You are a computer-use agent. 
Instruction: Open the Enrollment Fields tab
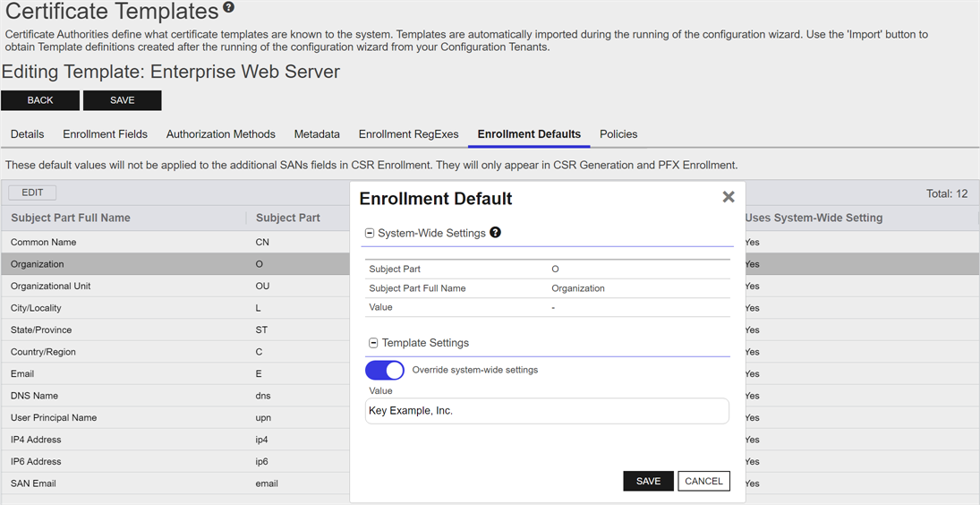[x=105, y=134]
